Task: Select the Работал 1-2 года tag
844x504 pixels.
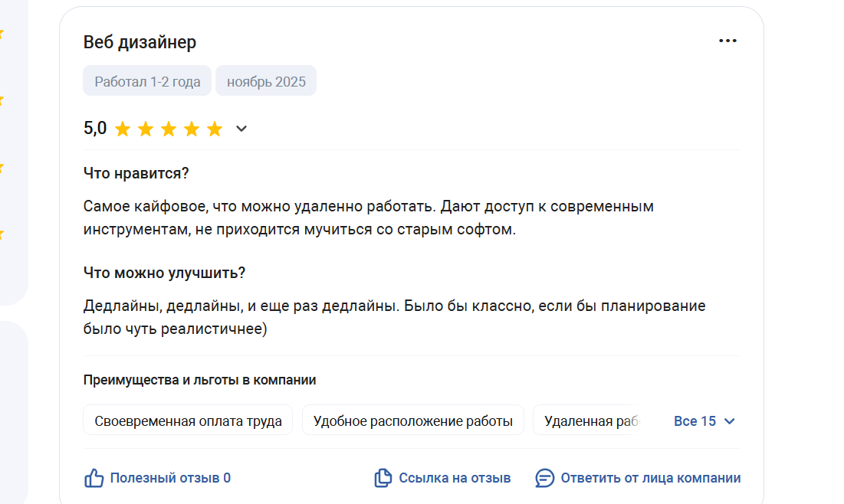Action: click(x=147, y=81)
